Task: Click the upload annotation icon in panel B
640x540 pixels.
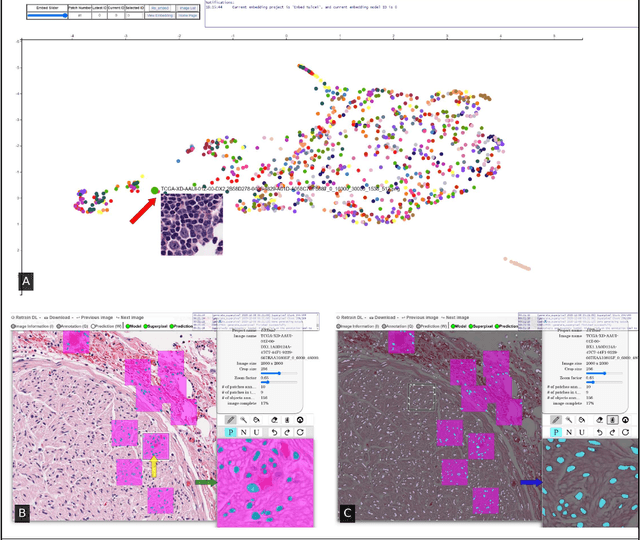Action: point(300,420)
